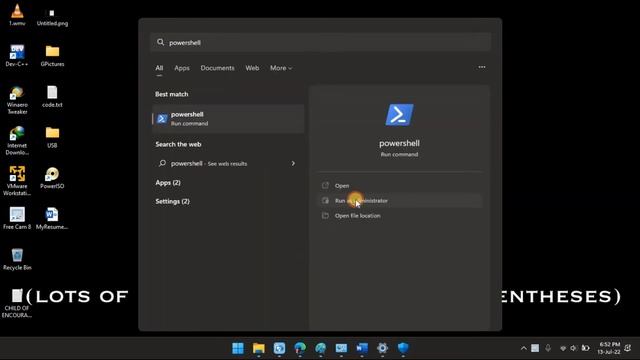
Task: Click search input field containing powershell
Action: (x=320, y=42)
